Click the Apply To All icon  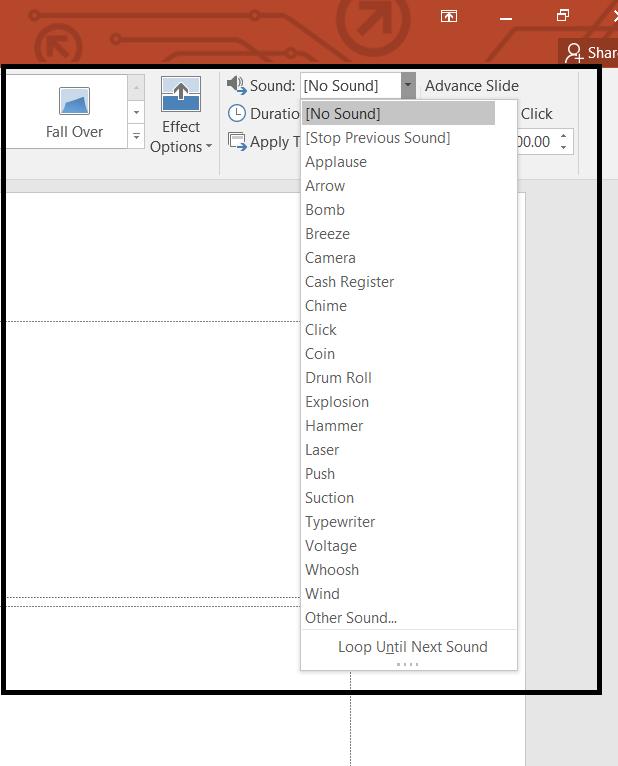coord(237,142)
